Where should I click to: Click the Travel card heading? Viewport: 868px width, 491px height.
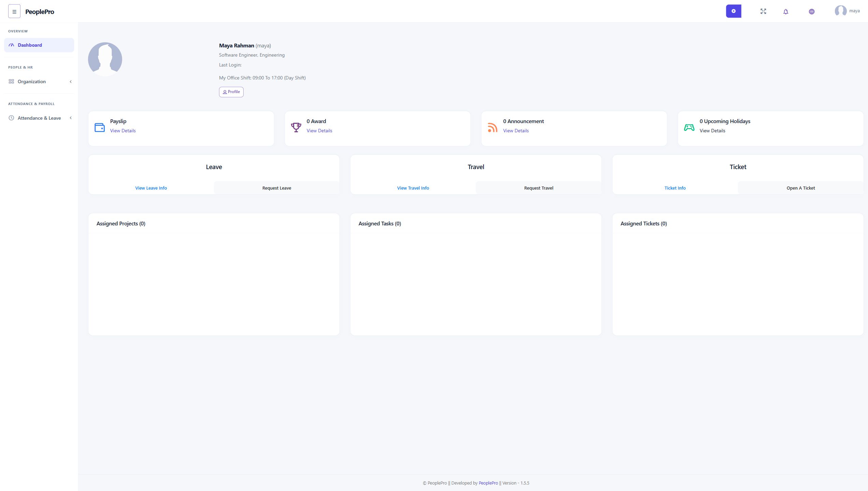(476, 167)
